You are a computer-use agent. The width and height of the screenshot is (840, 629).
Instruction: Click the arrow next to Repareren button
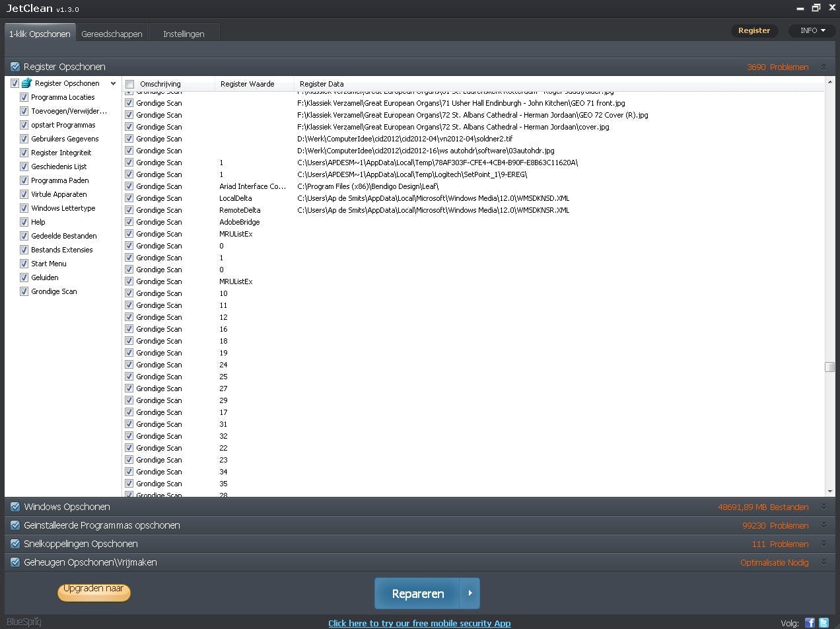tap(470, 593)
